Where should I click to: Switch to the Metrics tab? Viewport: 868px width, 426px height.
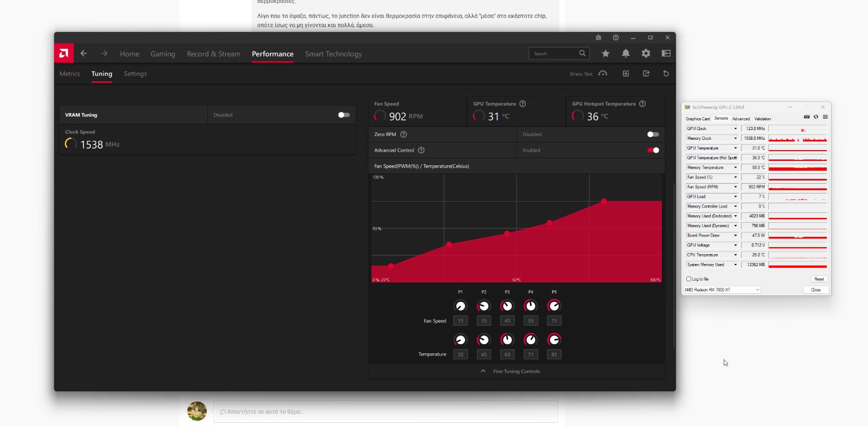[x=69, y=74]
